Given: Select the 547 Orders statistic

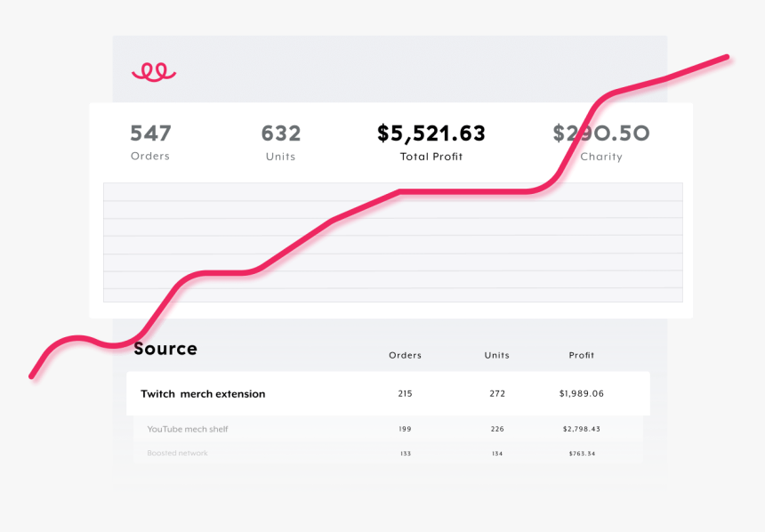Looking at the screenshot, I should [x=150, y=142].
